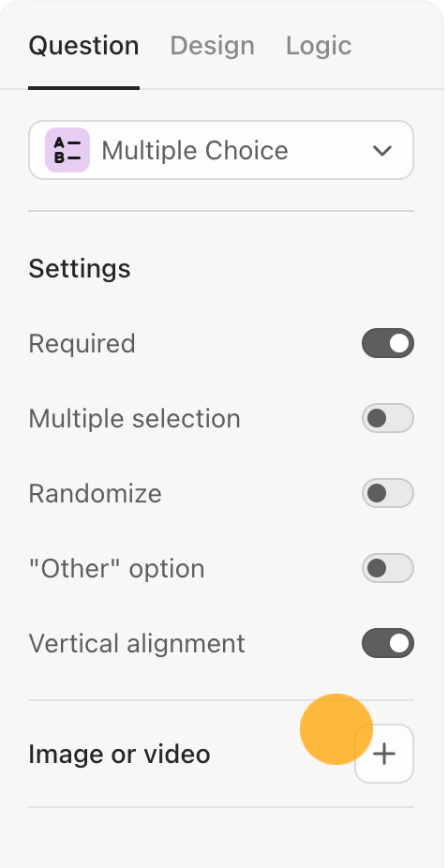
Task: Turn on the Randomize toggle
Action: [388, 493]
